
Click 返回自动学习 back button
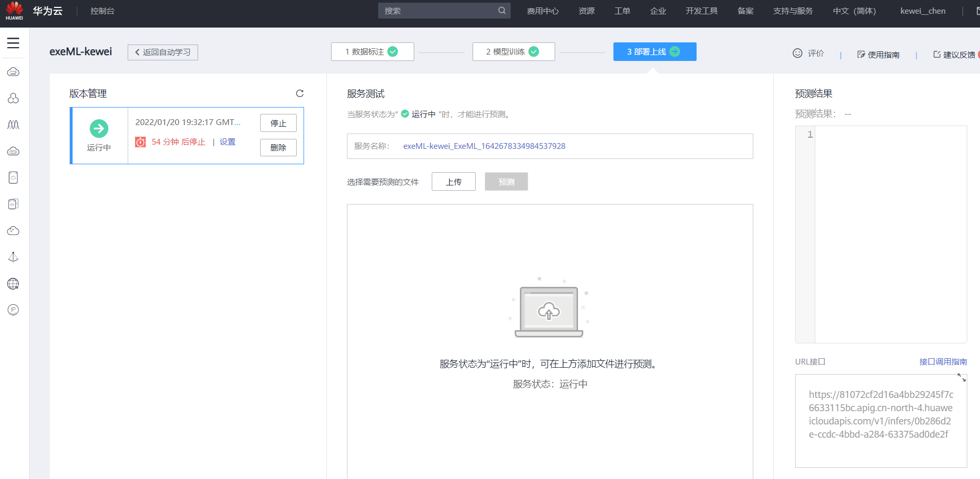(163, 52)
